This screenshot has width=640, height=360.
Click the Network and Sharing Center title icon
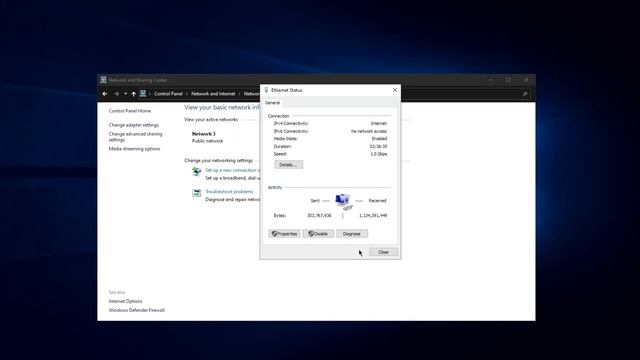click(104, 80)
